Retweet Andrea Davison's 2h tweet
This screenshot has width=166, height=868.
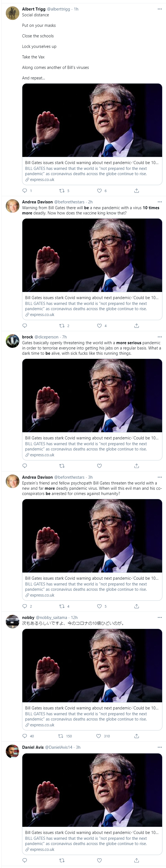click(62, 326)
